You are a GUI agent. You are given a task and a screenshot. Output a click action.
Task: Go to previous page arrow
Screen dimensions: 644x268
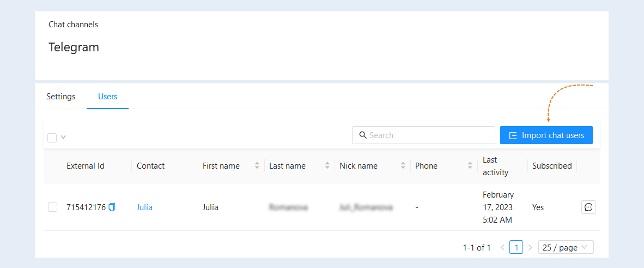coord(502,247)
